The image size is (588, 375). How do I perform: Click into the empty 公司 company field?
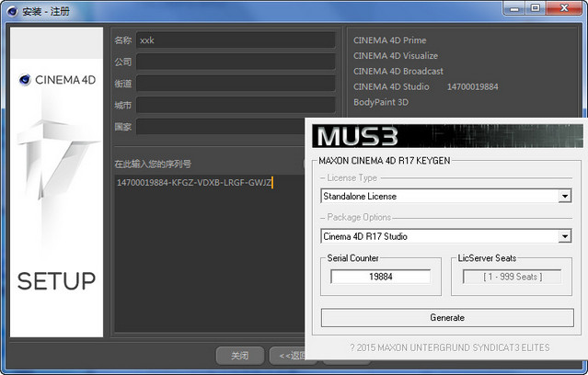point(236,62)
